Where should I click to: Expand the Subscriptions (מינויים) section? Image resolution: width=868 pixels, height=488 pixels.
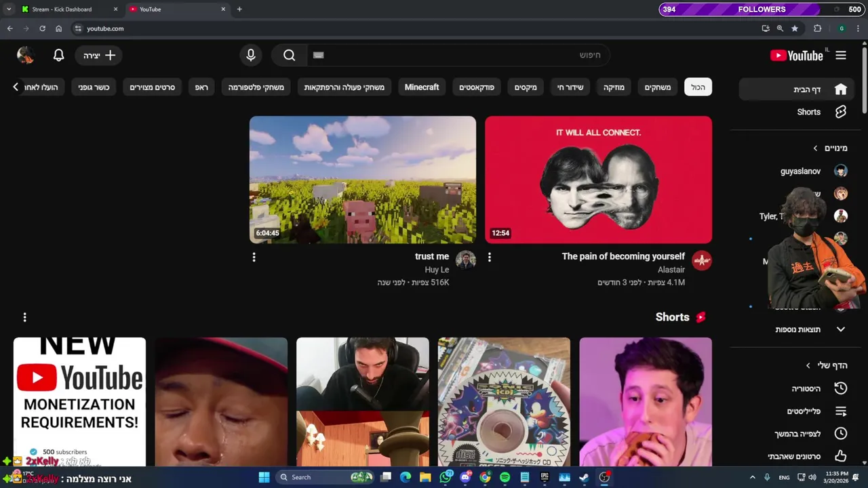tap(831, 148)
